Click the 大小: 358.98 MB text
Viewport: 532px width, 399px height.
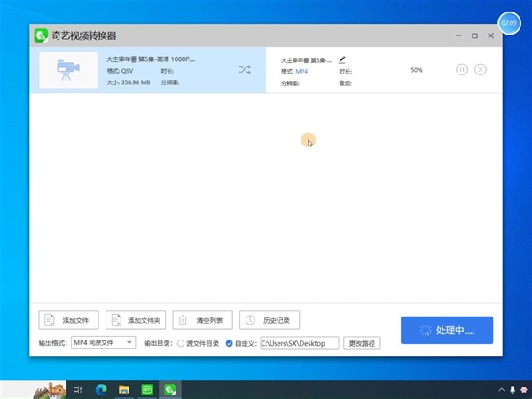(x=129, y=82)
